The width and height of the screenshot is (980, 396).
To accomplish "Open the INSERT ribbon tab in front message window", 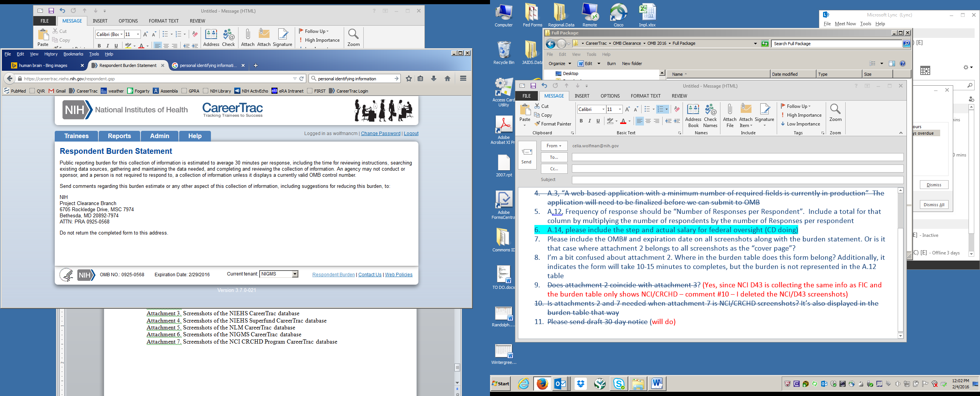I will [582, 96].
